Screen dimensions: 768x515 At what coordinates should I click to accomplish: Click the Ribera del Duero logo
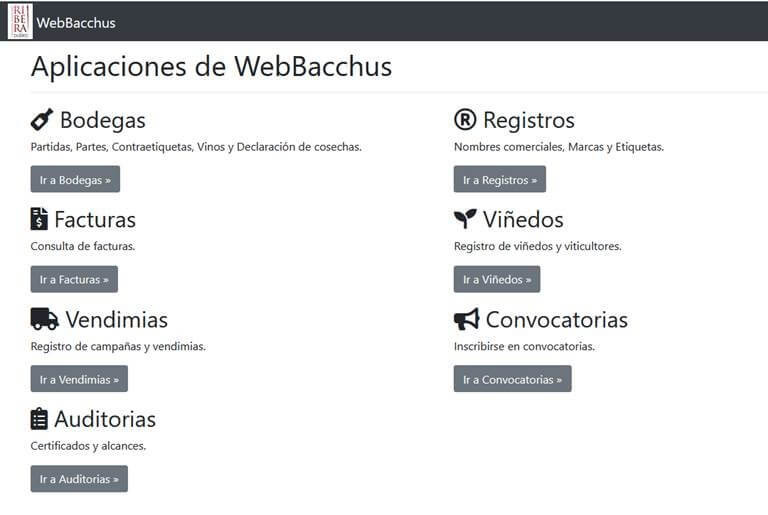tap(20, 21)
